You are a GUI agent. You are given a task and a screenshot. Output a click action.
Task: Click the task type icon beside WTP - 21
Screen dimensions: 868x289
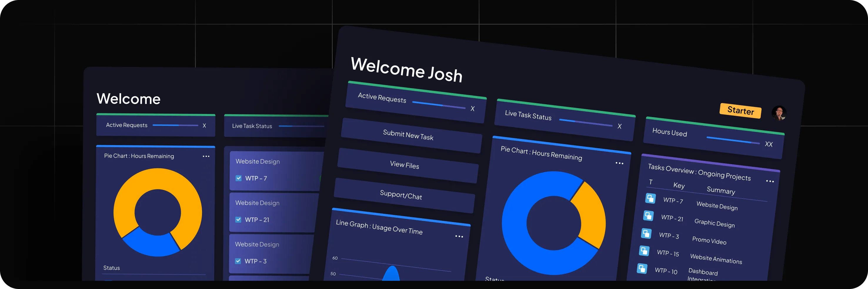point(648,216)
